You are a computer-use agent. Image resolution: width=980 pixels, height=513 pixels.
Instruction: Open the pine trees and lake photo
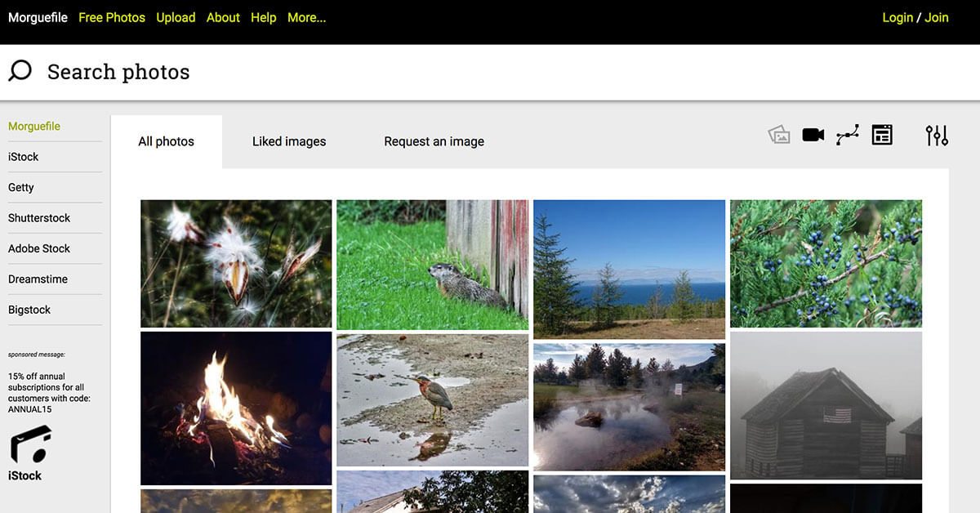click(x=629, y=270)
